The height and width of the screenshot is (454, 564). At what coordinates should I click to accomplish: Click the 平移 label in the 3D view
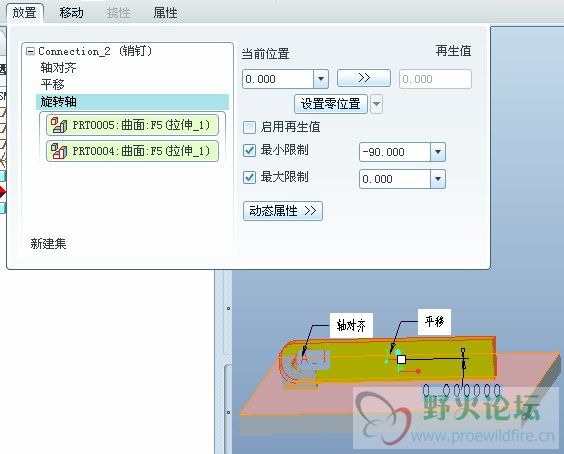(434, 321)
